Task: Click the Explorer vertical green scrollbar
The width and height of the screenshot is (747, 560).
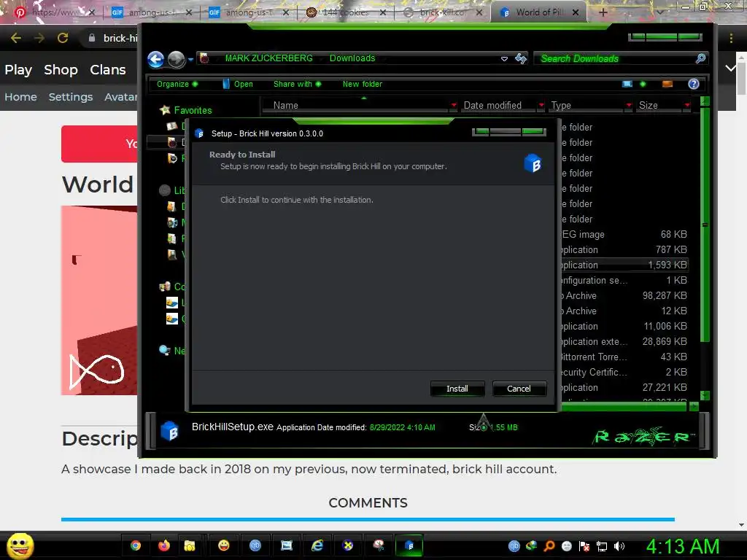Action: 705,224
